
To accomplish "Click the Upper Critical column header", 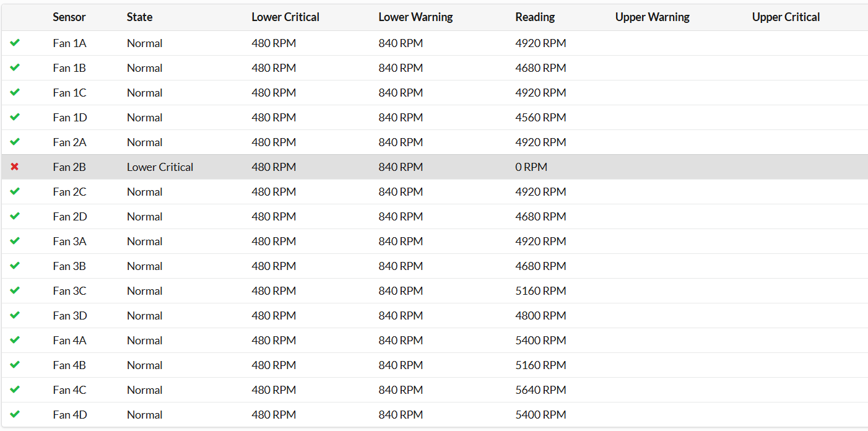I will (786, 17).
